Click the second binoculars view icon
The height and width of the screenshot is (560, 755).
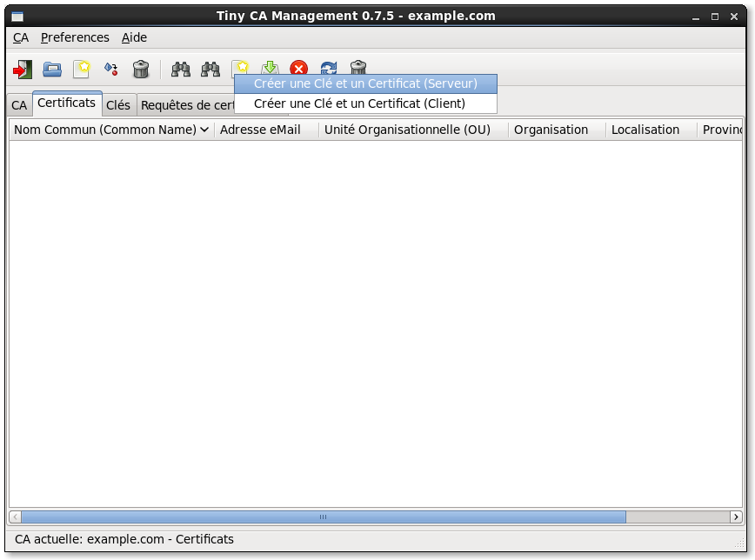tap(210, 69)
